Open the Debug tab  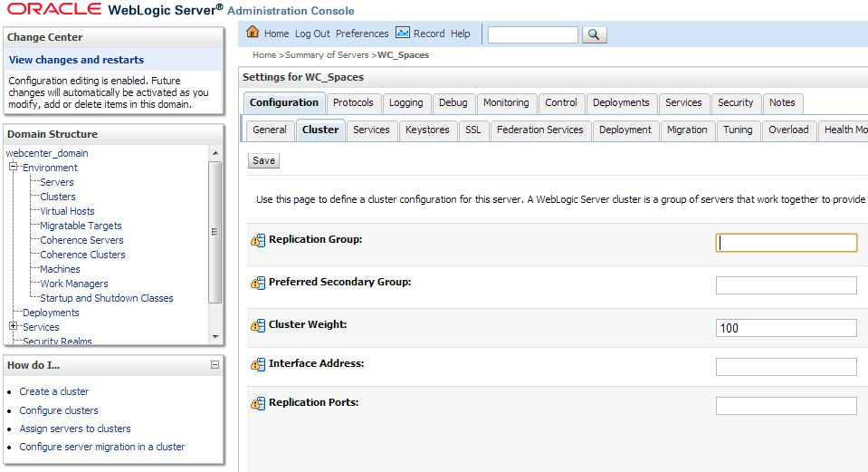click(x=453, y=103)
